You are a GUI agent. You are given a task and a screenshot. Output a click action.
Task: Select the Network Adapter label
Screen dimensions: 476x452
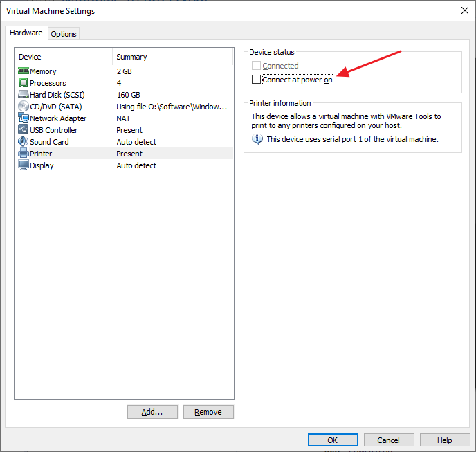(58, 118)
